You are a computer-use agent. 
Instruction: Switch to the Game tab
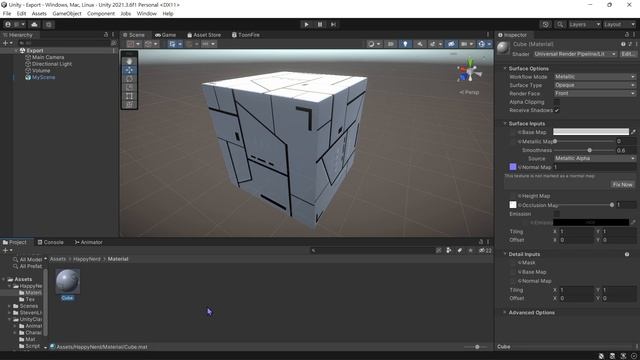click(x=165, y=35)
